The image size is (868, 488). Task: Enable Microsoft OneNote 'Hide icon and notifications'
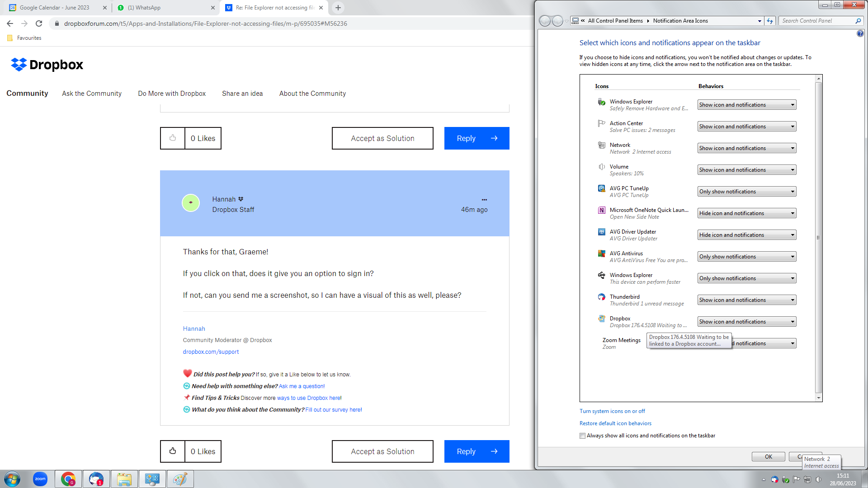pyautogui.click(x=746, y=213)
